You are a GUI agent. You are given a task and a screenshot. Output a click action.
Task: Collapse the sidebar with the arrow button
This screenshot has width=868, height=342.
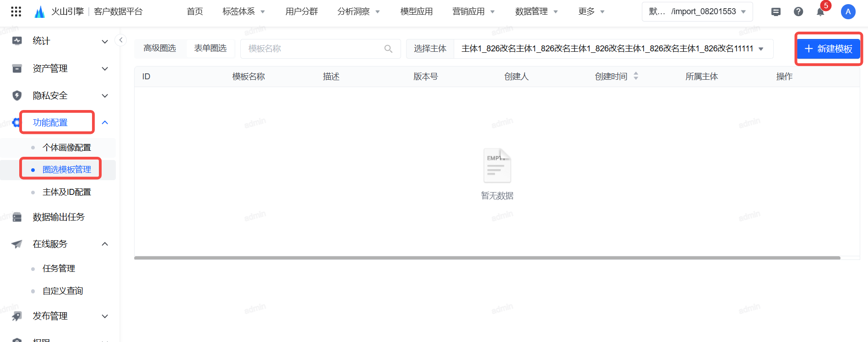point(120,40)
